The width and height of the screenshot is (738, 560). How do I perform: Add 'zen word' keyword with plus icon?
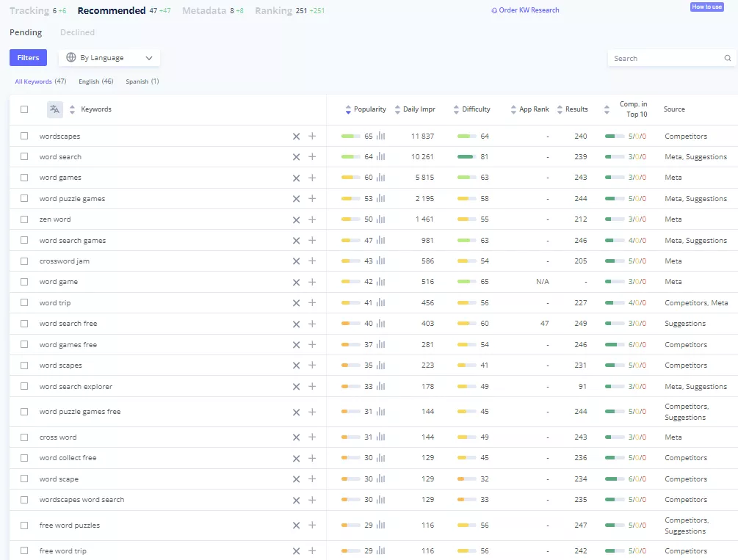coord(312,219)
